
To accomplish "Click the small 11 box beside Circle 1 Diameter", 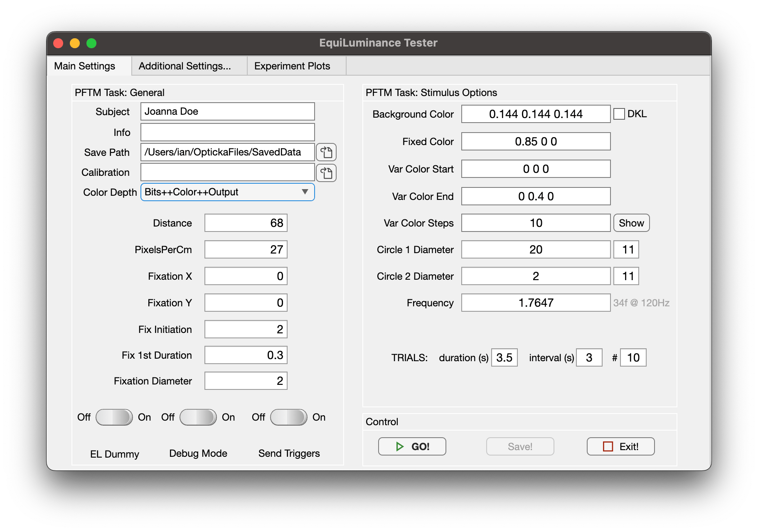I will pos(626,250).
